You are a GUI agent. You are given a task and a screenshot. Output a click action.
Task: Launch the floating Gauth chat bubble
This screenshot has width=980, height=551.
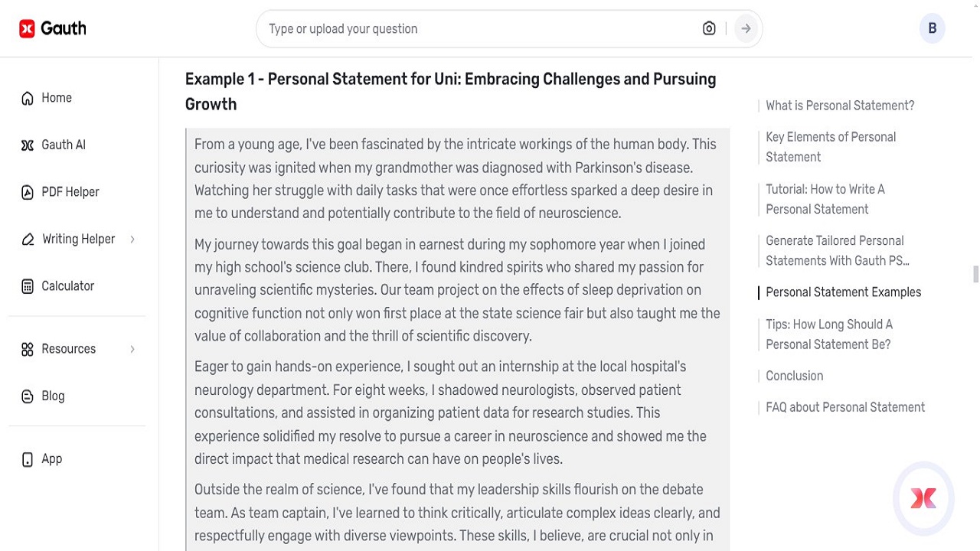click(x=923, y=498)
